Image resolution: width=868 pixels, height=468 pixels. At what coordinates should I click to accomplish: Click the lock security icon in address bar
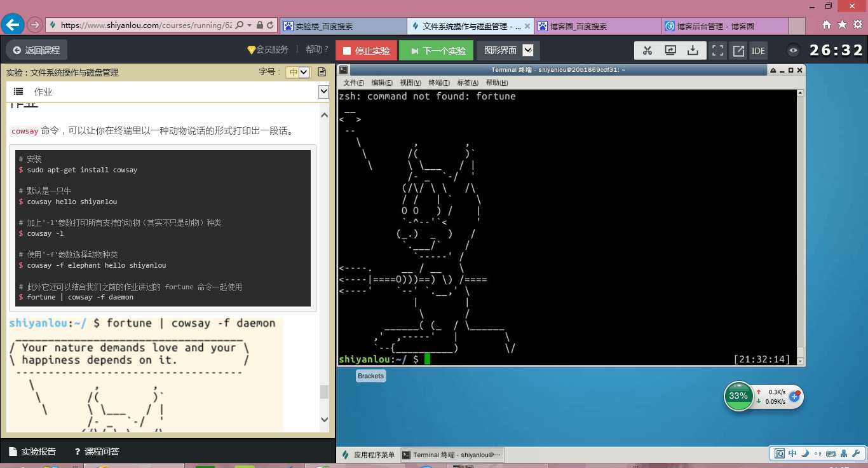259,25
